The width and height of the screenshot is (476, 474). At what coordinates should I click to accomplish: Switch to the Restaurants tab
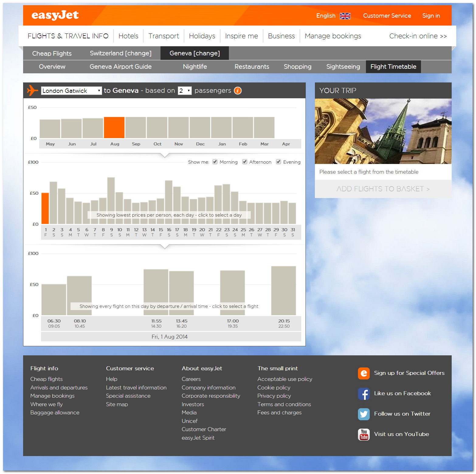point(252,67)
